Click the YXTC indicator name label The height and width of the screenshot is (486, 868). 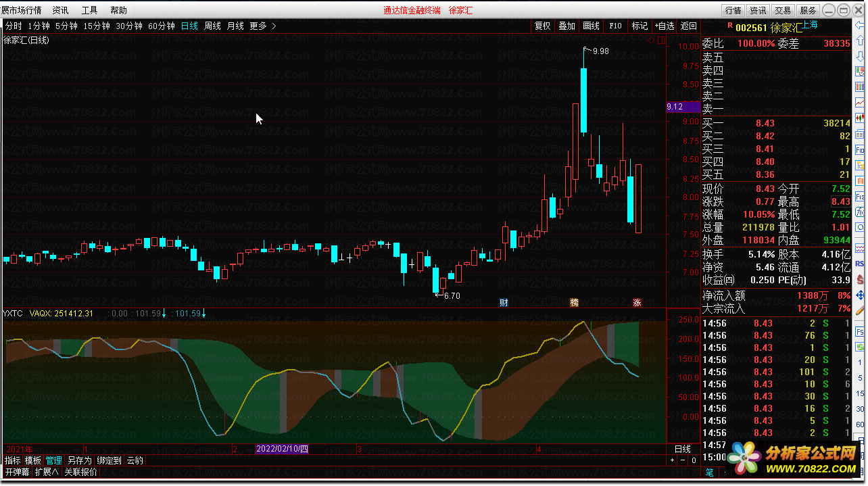tap(13, 314)
